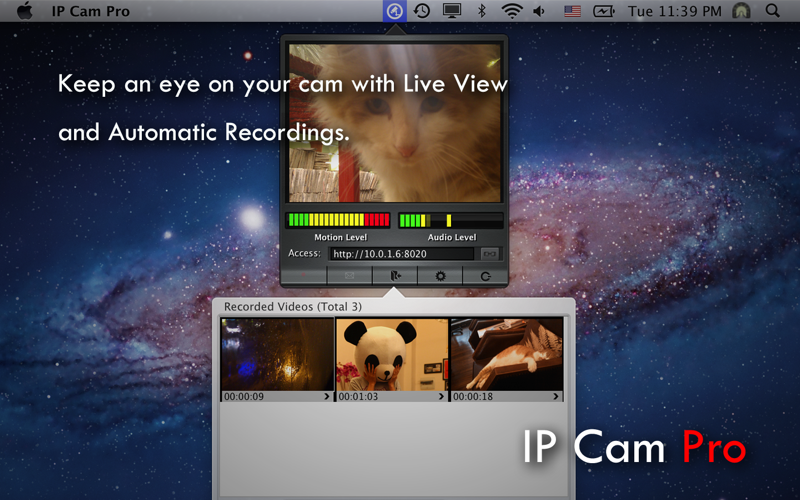The height and width of the screenshot is (500, 800).
Task: Expand the arrow next to 00:00:18
Action: 556,396
